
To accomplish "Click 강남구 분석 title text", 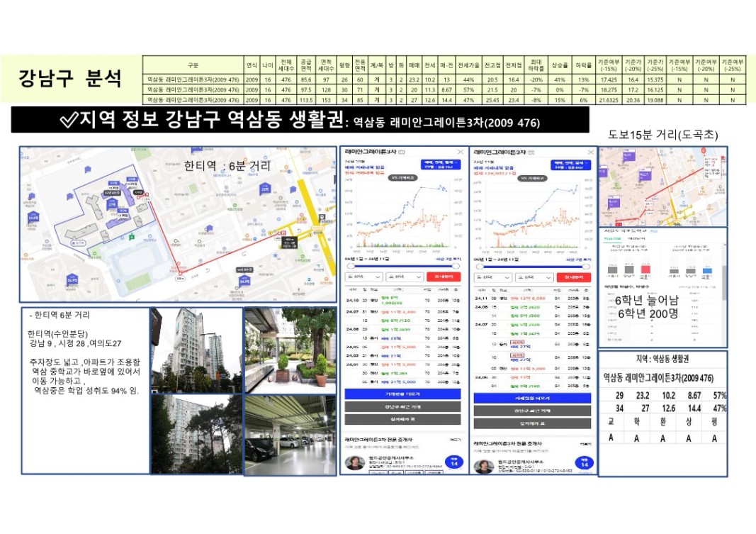I will (x=70, y=78).
